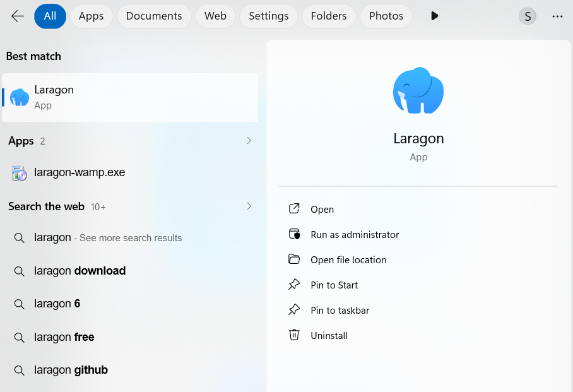This screenshot has width=573, height=392.
Task: Click the magnifier icon beside 'laragon - See more'
Action: 20,238
